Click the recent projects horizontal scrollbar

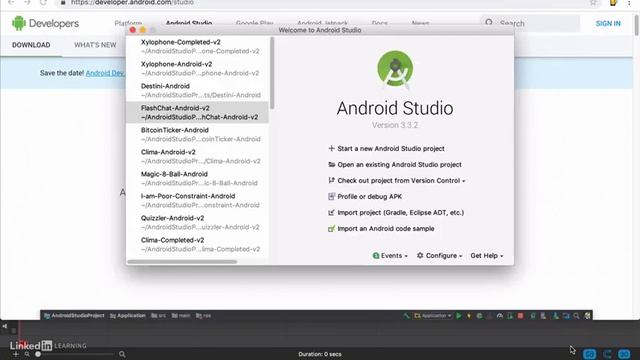(x=182, y=262)
